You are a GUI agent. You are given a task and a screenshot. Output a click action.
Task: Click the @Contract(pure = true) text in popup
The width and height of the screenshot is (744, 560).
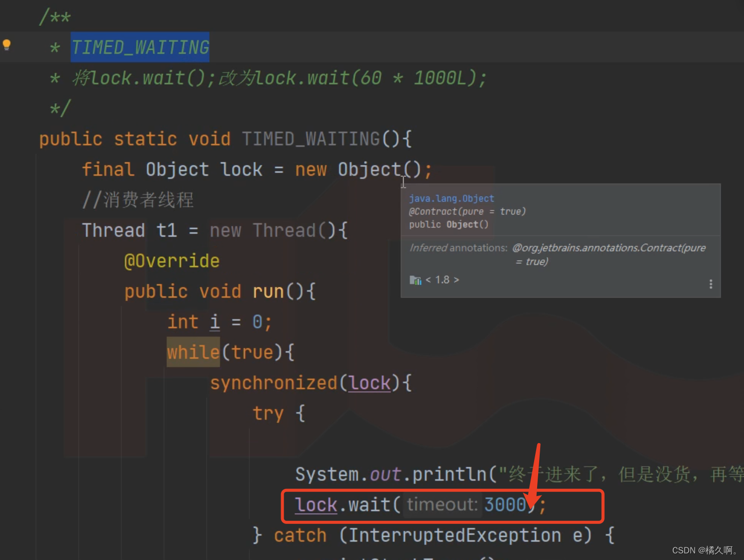[x=468, y=211]
